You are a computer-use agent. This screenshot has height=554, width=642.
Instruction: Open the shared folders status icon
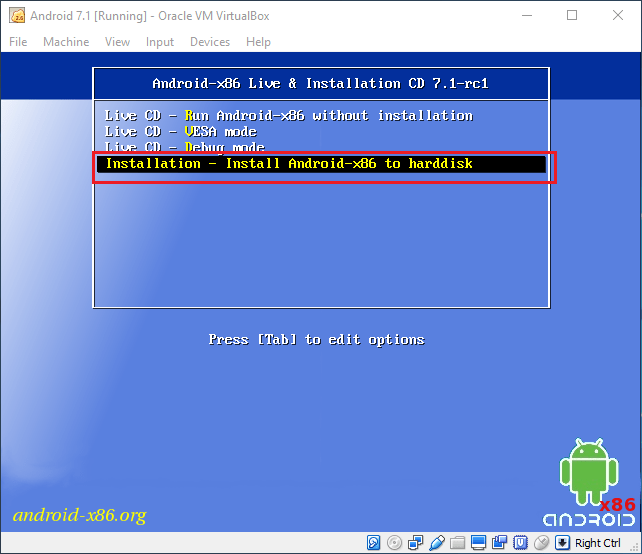[x=457, y=543]
